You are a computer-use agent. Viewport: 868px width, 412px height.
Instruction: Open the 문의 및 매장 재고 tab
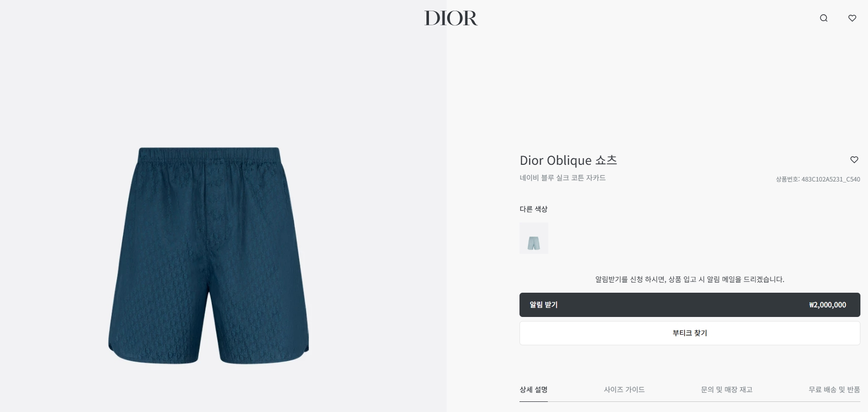(x=726, y=390)
